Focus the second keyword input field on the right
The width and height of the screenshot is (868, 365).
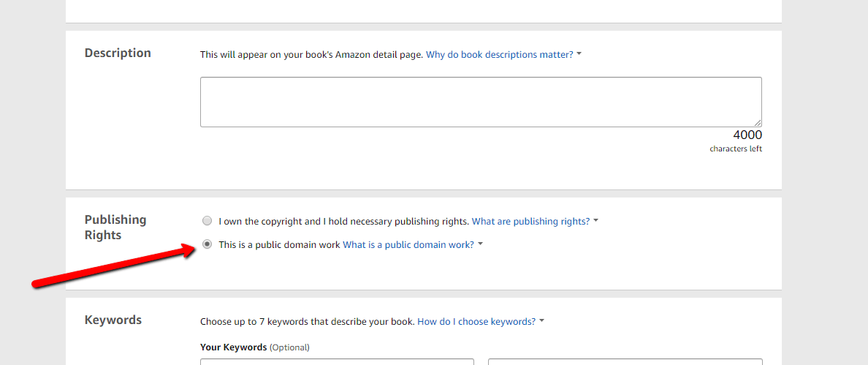point(625,361)
